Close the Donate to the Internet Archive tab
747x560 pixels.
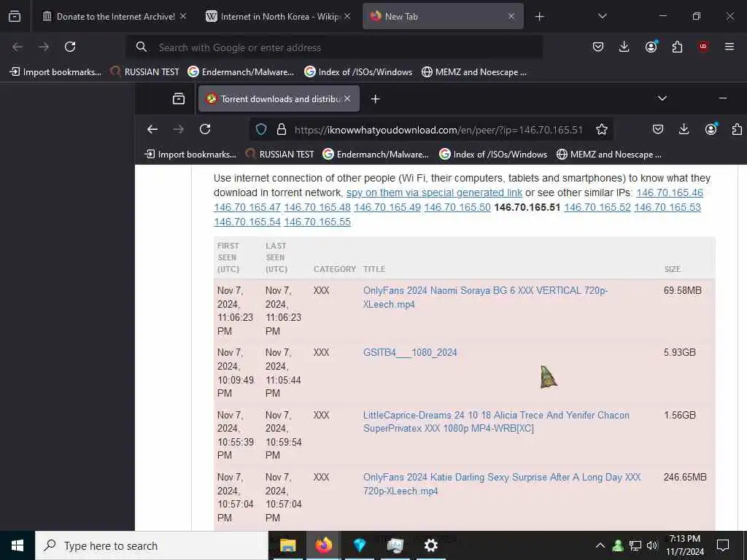pyautogui.click(x=183, y=16)
